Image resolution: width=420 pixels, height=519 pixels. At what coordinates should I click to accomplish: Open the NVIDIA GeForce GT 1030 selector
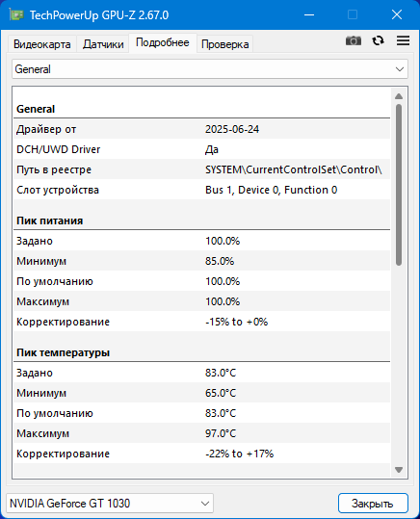tap(110, 503)
